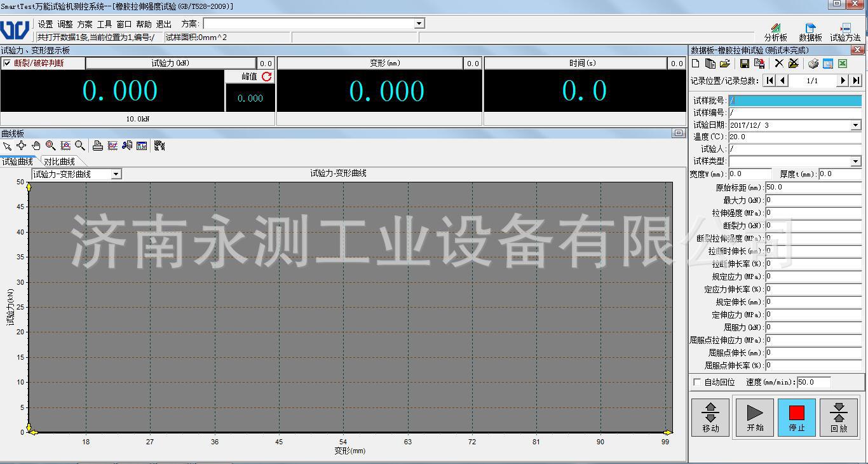Open the print preview icon in data panel
This screenshot has height=464, width=868.
[828, 64]
